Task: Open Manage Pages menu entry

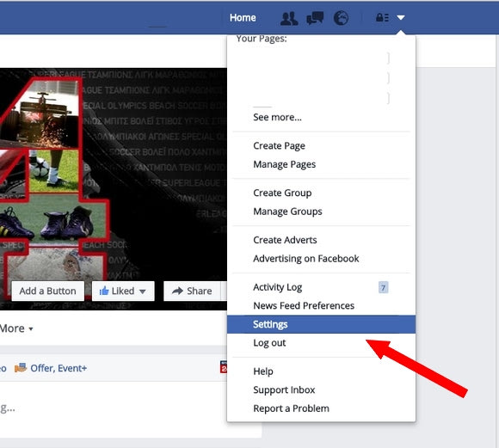Action: pyautogui.click(x=284, y=164)
